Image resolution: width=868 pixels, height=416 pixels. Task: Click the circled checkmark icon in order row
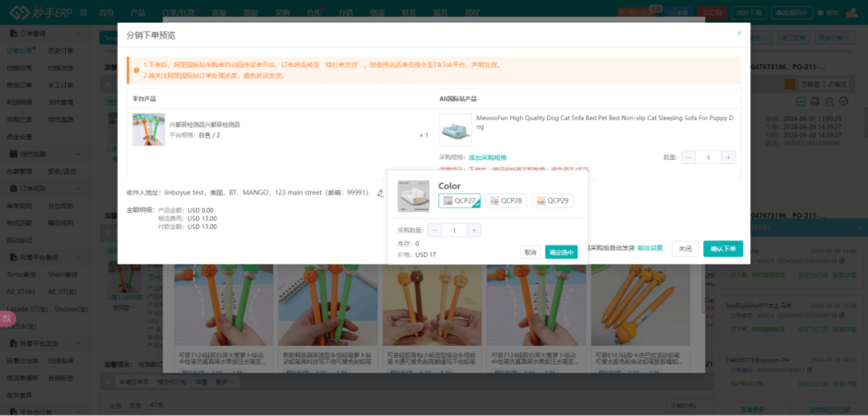pyautogui.click(x=843, y=101)
